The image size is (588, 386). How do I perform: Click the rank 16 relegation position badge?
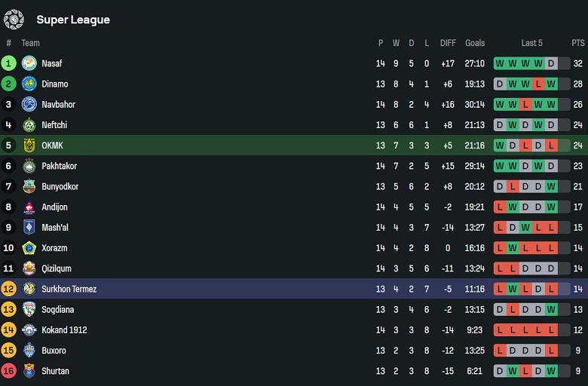(9, 371)
